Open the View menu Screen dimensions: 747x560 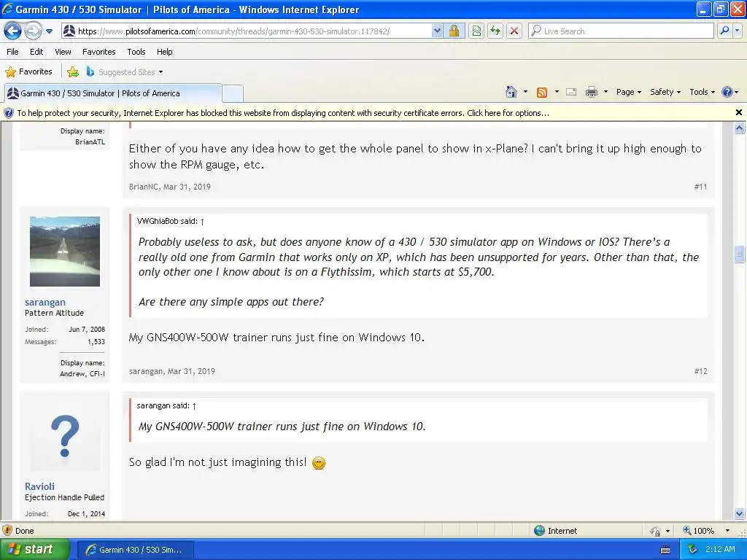(x=63, y=52)
